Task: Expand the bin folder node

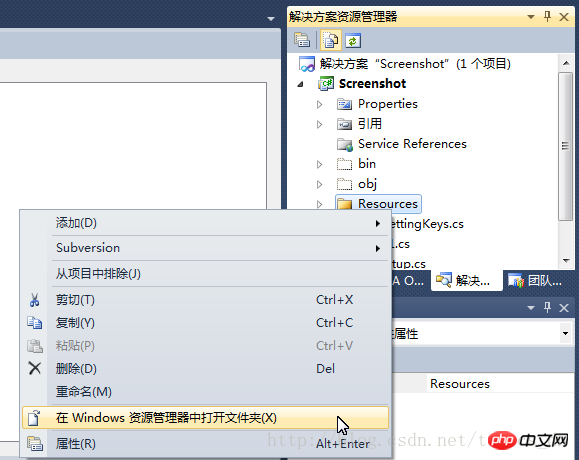Action: [x=320, y=164]
